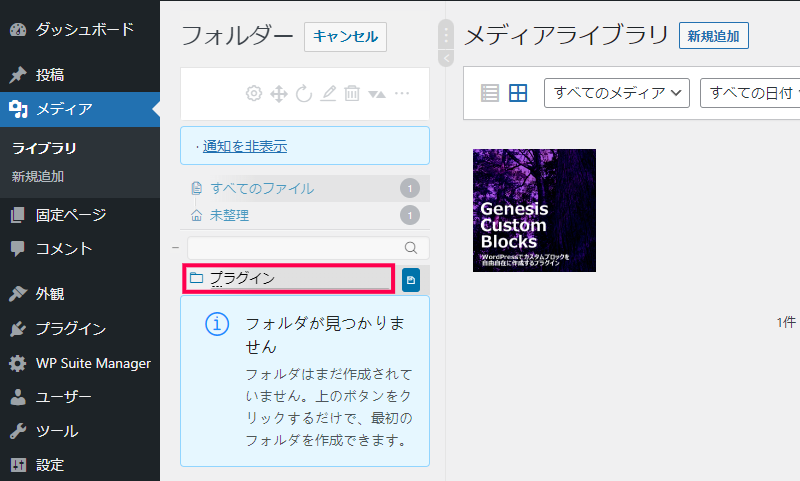Click 新規追加 button beside メディアライブラリ
The image size is (800, 481).
tap(713, 36)
